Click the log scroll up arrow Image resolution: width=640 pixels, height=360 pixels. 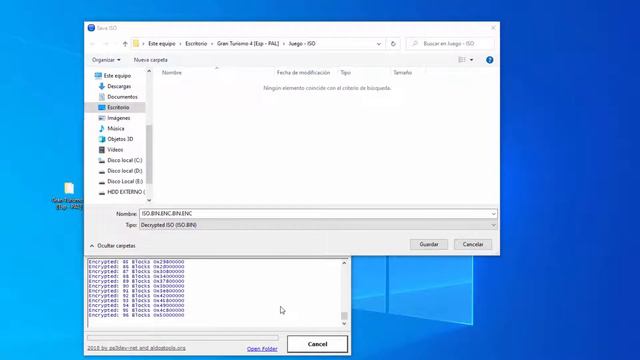tap(344, 263)
